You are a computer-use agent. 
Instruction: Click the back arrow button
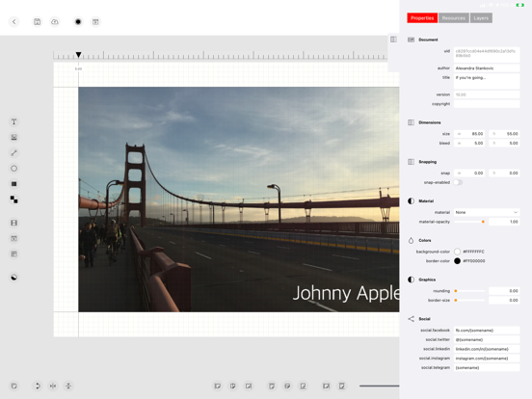(13, 22)
